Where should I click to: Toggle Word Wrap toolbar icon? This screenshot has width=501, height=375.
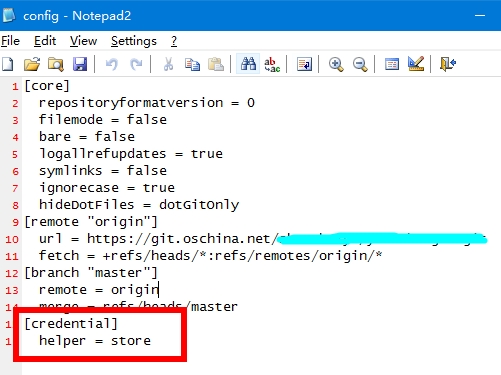[x=304, y=64]
